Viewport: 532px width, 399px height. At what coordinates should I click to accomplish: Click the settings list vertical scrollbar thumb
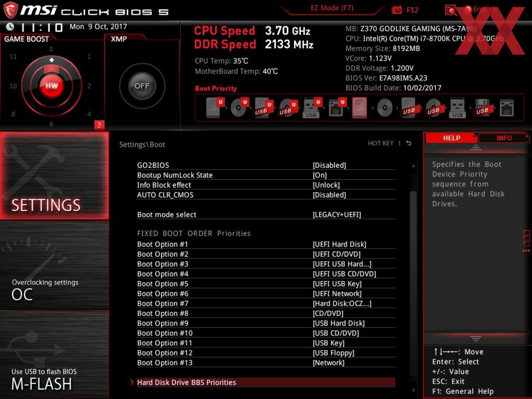tap(413, 284)
